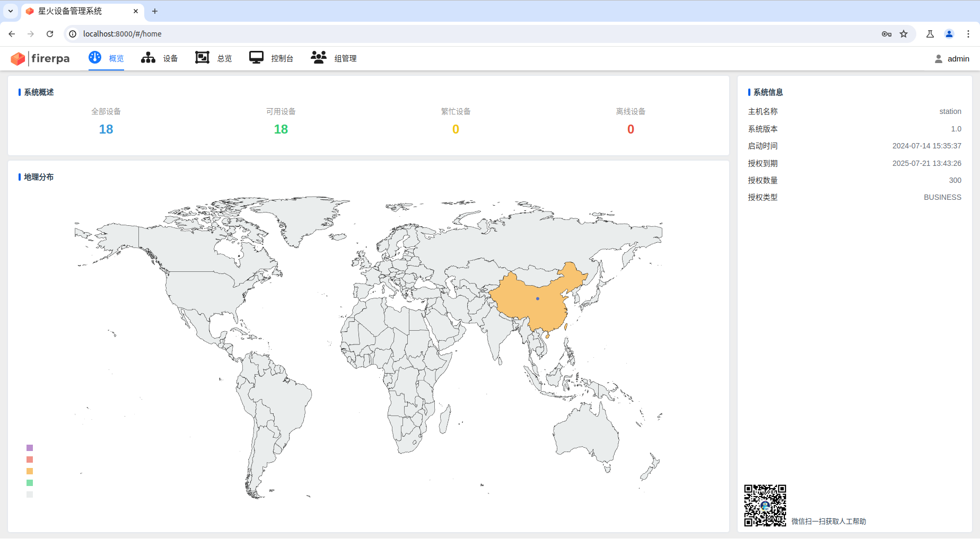Click license expiry 2025-07-21 13:43:26

click(x=927, y=163)
